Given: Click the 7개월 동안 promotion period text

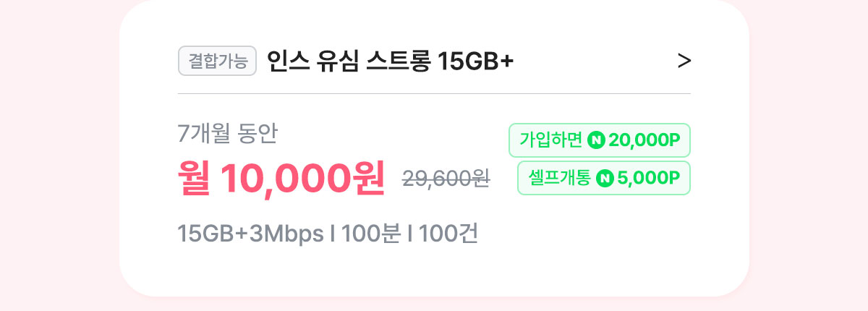Looking at the screenshot, I should 227,134.
